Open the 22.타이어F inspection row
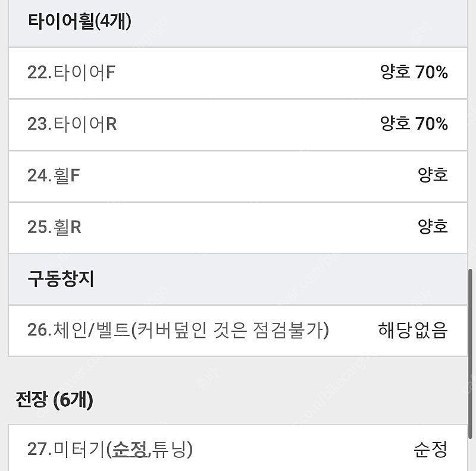Image resolution: width=476 pixels, height=471 pixels. (237, 73)
